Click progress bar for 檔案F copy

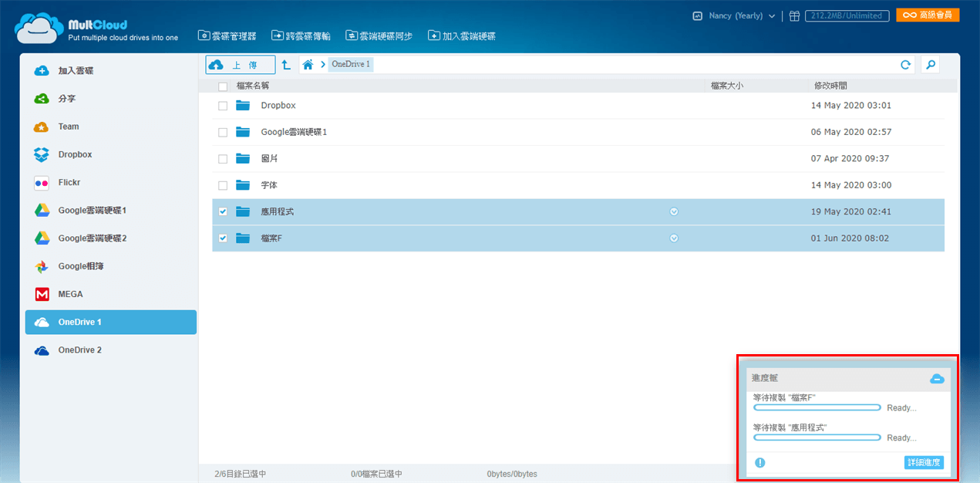817,407
